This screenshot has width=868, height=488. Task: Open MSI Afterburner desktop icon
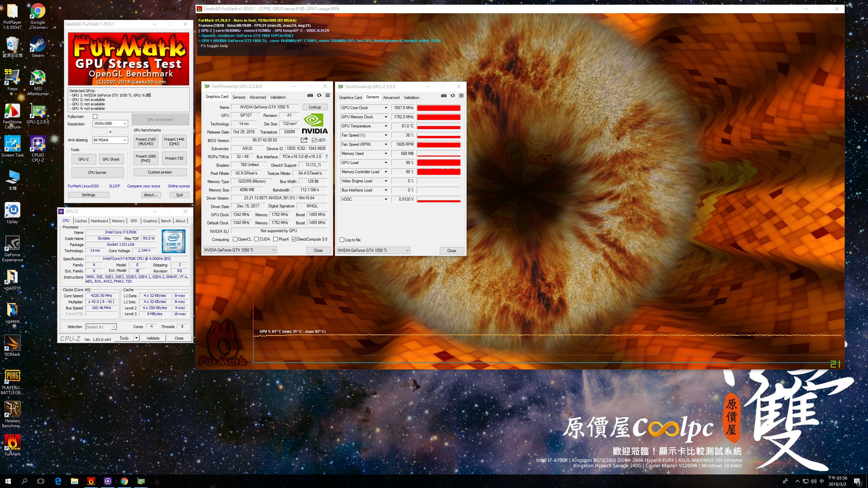(38, 83)
